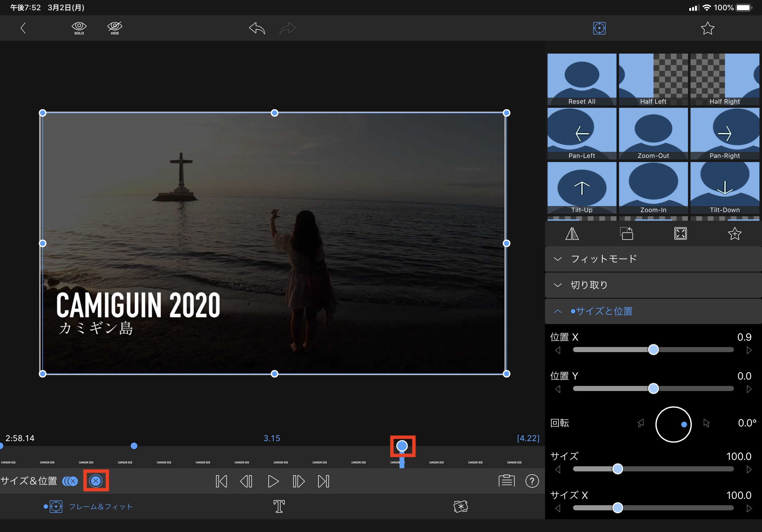Apply the Reset All preset
The image size is (762, 532).
click(x=581, y=80)
